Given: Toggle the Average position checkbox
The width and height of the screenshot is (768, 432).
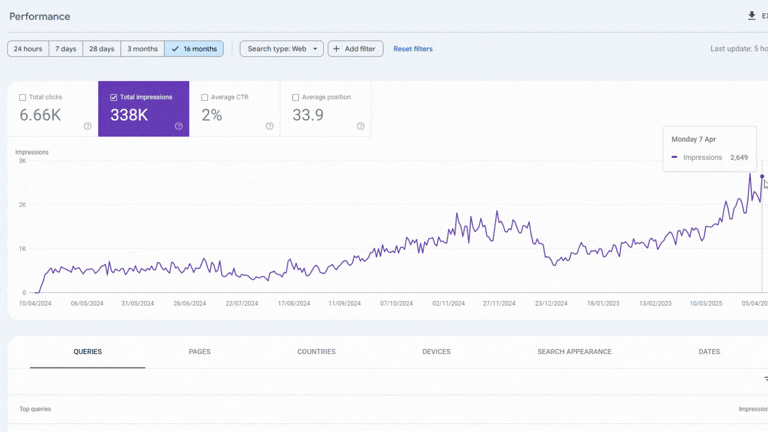Looking at the screenshot, I should pos(296,98).
